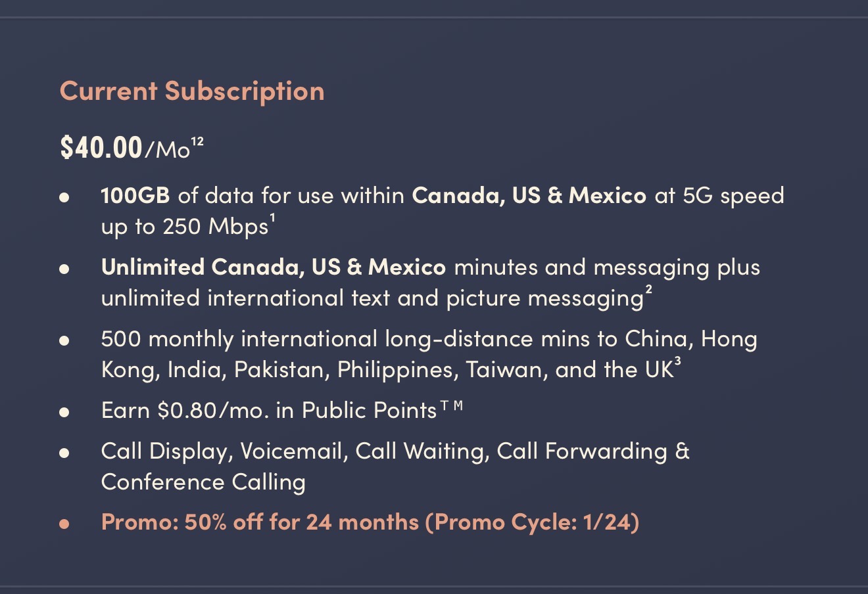Click the $40.00 price amount

101,147
